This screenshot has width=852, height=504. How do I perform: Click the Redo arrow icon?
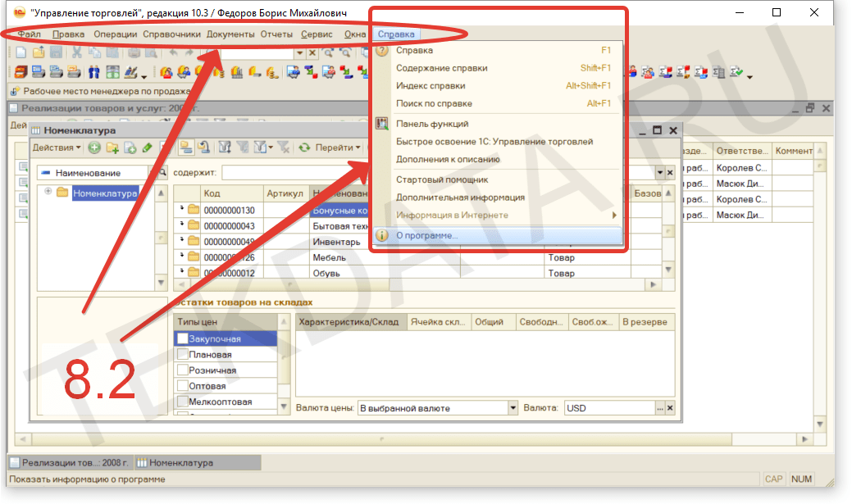tap(189, 52)
